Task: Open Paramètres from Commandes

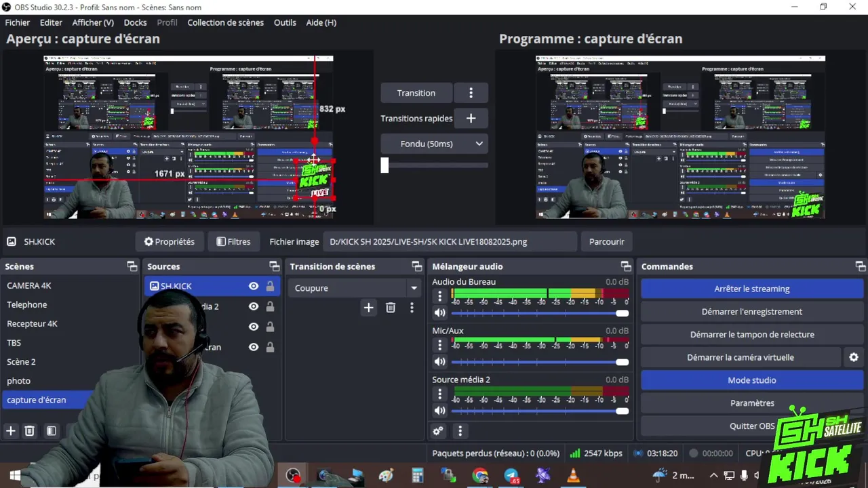Action: click(x=751, y=403)
